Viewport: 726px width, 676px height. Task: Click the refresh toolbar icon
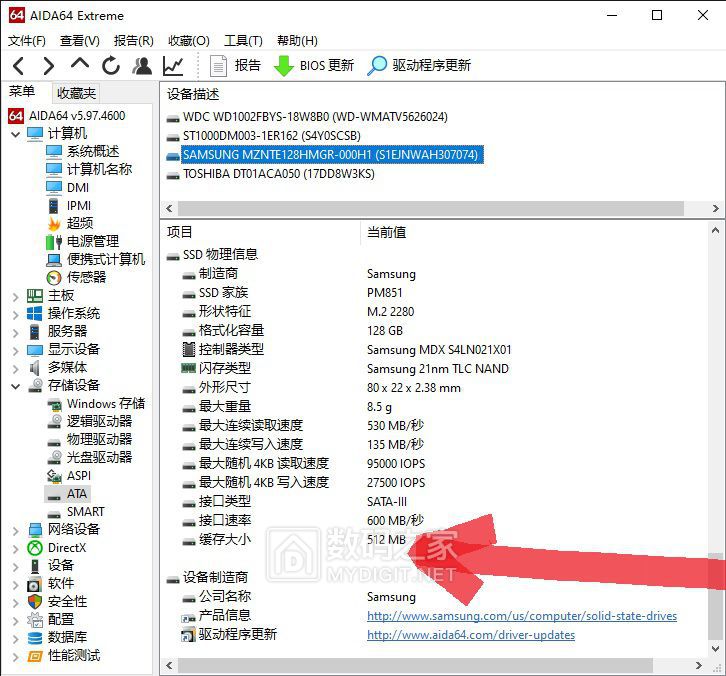pos(111,66)
